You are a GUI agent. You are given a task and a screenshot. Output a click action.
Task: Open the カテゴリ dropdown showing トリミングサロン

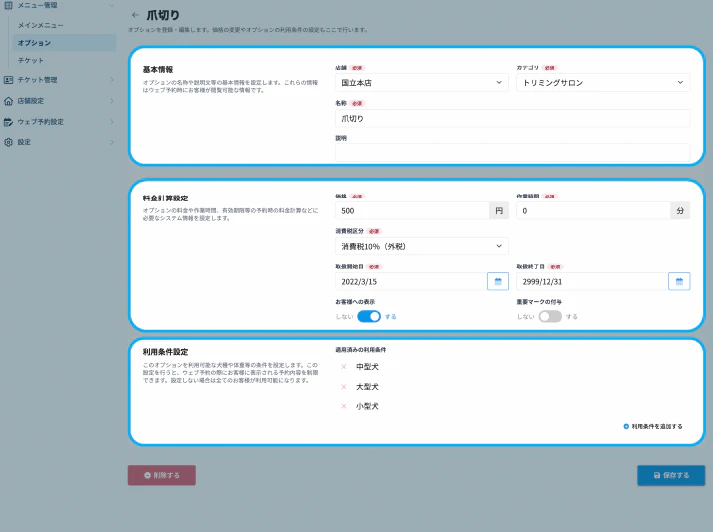pyautogui.click(x=602, y=83)
